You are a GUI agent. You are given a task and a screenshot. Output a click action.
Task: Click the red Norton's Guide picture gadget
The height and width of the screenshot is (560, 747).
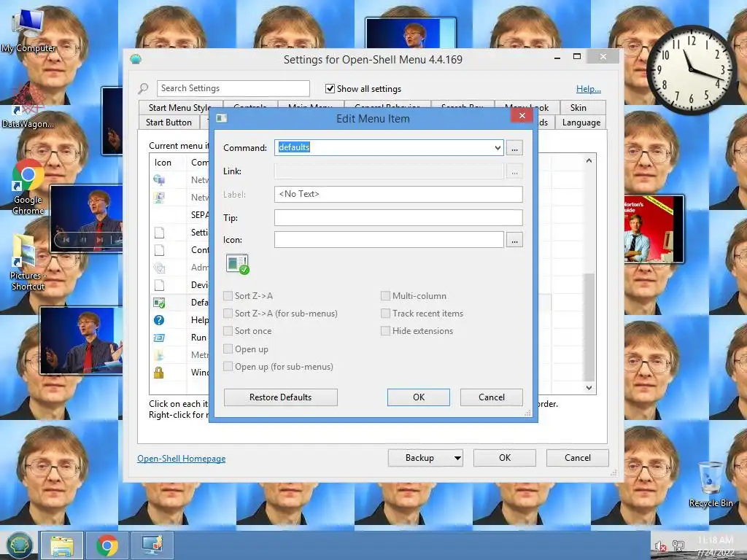click(654, 229)
